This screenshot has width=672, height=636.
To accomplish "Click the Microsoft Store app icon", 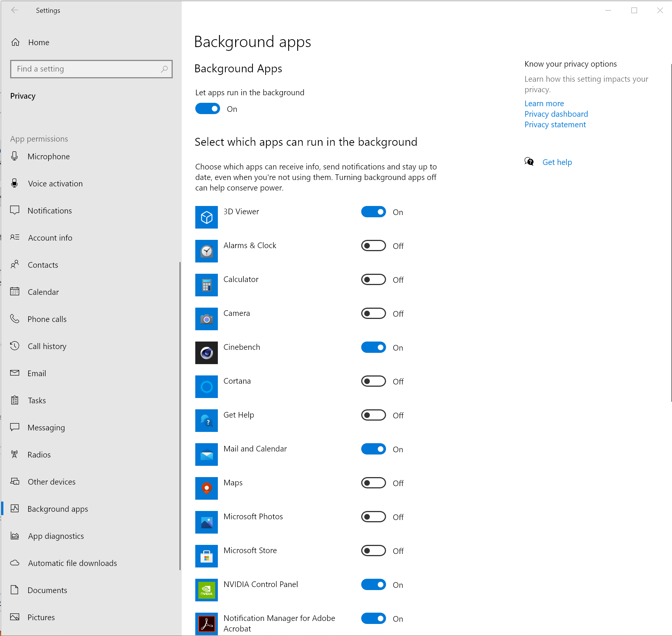I will point(207,556).
